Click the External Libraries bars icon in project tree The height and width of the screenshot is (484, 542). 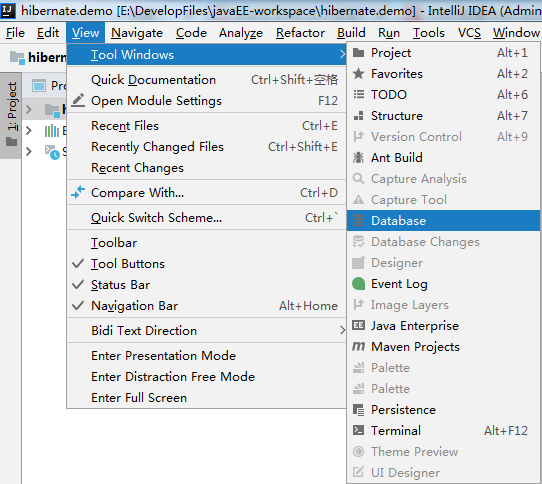(52, 131)
